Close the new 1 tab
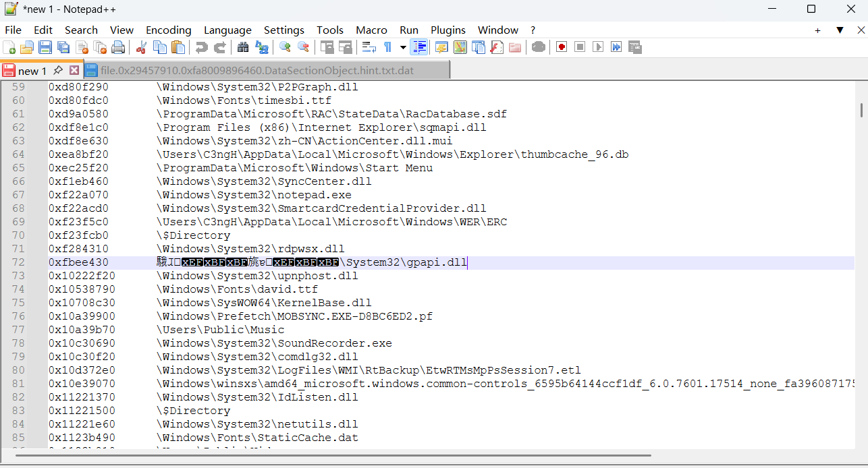This screenshot has width=868, height=468. pyautogui.click(x=74, y=70)
